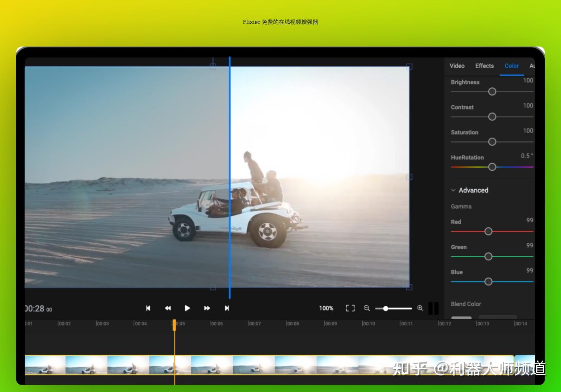Skip to the end of the video
Viewport: 561px width, 392px height.
[x=227, y=308]
